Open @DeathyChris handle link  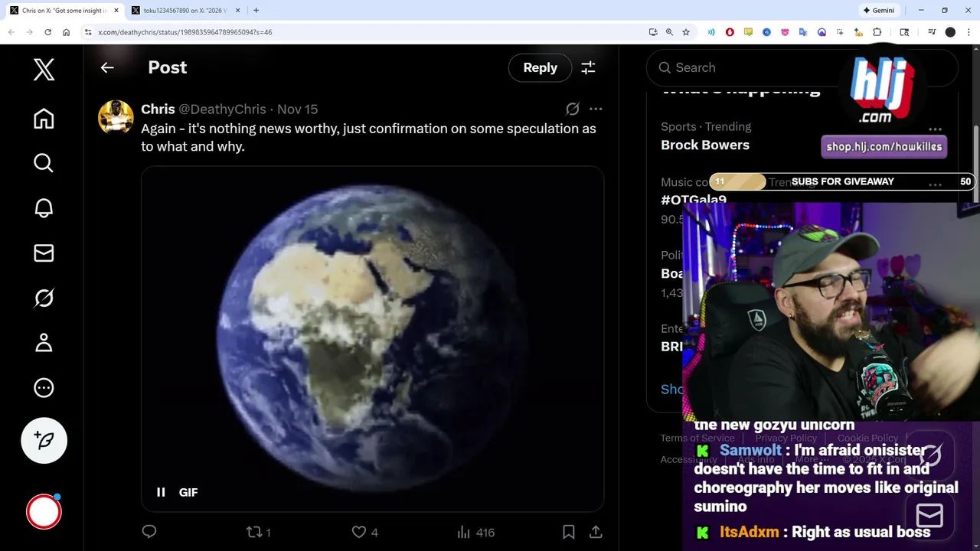click(x=222, y=109)
